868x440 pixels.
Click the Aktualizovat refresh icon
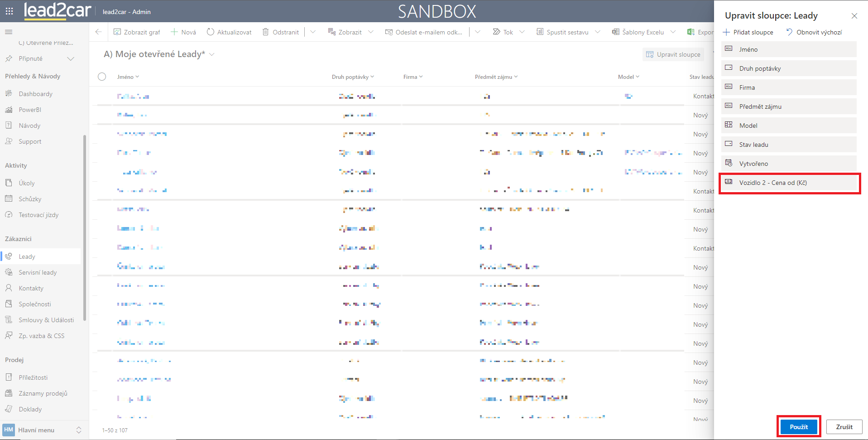pyautogui.click(x=211, y=32)
